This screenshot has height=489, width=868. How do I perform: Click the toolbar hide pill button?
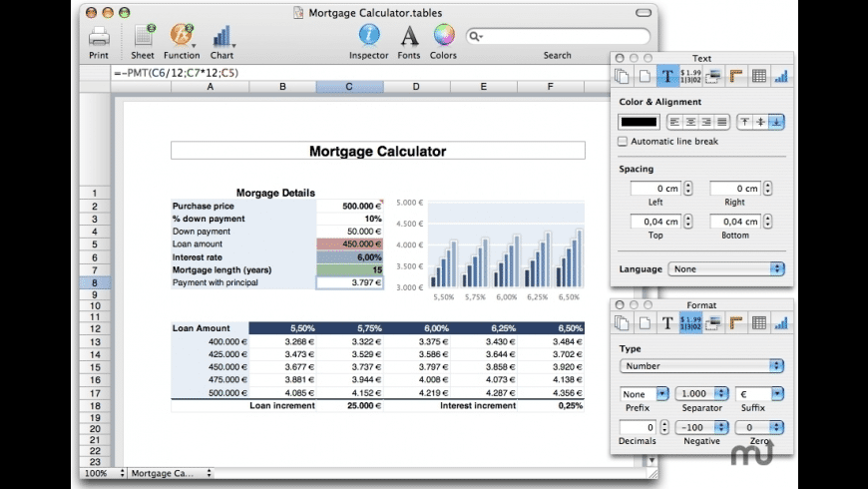(x=644, y=12)
